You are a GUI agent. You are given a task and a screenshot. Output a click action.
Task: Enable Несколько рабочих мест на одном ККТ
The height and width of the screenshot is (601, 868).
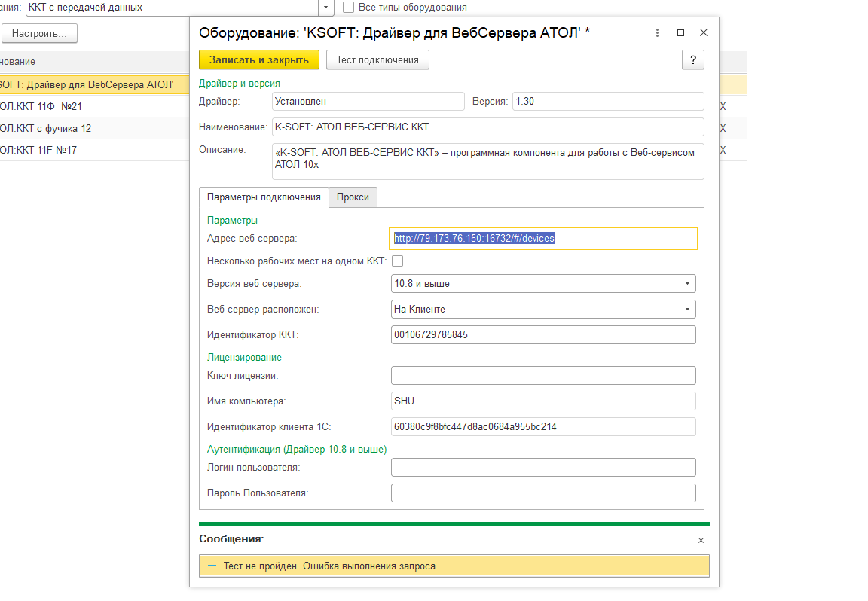(398, 261)
